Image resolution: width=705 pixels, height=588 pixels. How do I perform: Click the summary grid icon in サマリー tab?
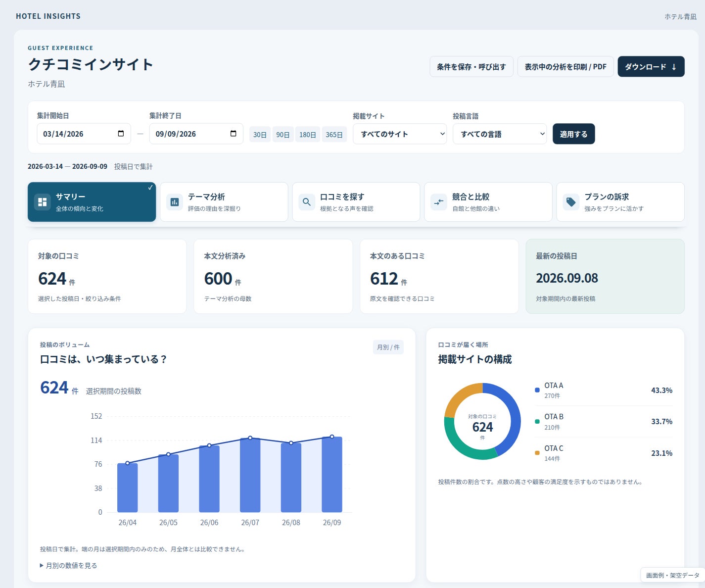pyautogui.click(x=43, y=202)
